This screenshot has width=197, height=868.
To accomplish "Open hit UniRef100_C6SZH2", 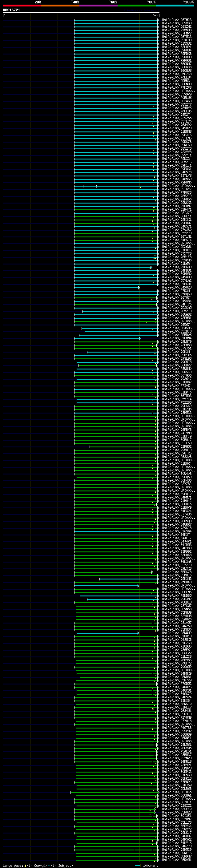I will point(177,26).
